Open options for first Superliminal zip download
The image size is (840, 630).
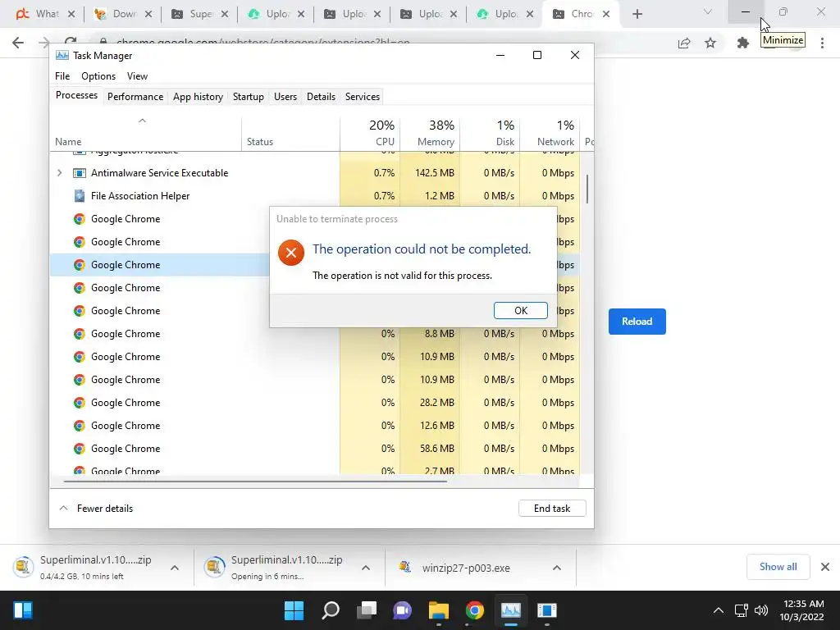click(175, 568)
